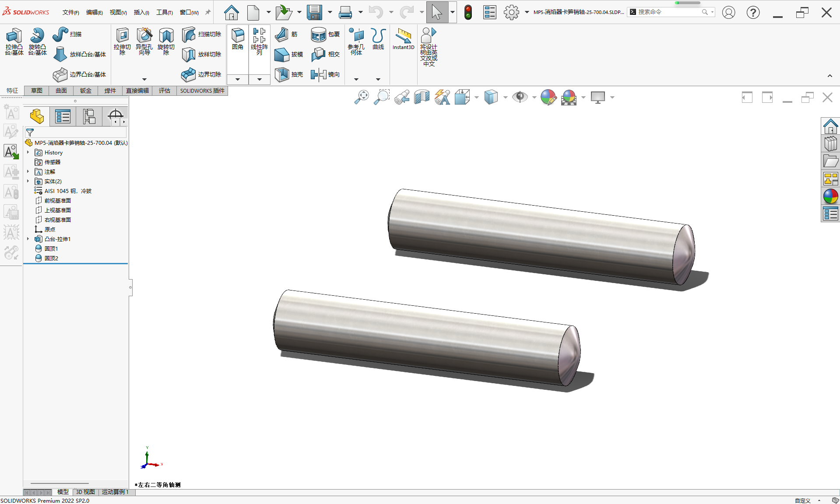This screenshot has width=840, height=504.
Task: Open the Display Style dropdown arrow
Action: pyautogui.click(x=505, y=97)
